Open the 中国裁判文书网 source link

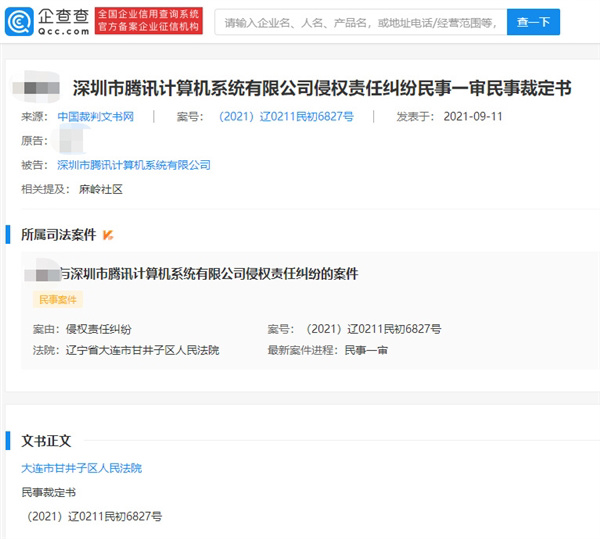point(95,117)
